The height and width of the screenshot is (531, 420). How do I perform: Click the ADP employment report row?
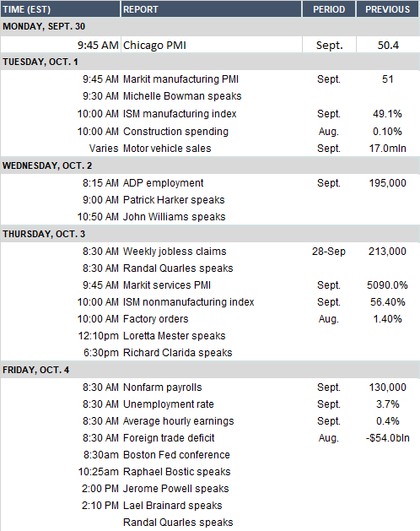click(x=210, y=183)
